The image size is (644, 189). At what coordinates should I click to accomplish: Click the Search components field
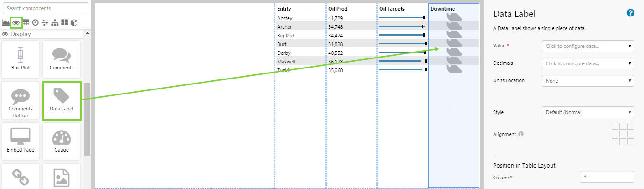(45, 8)
